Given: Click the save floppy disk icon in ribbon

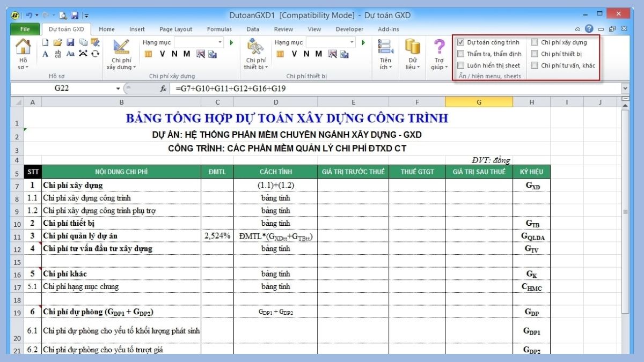Looking at the screenshot, I should coord(70,42).
